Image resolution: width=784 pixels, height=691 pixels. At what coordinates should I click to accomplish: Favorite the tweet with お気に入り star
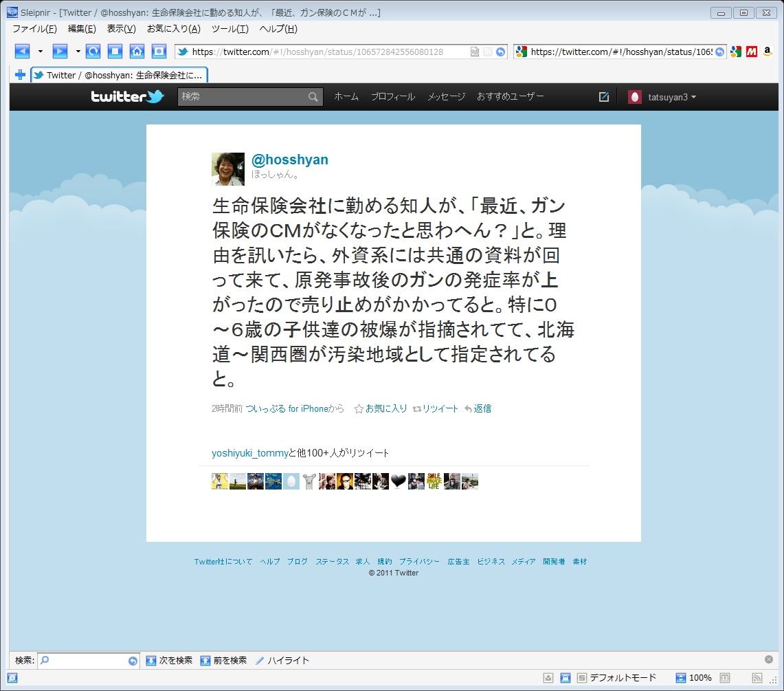tap(381, 409)
